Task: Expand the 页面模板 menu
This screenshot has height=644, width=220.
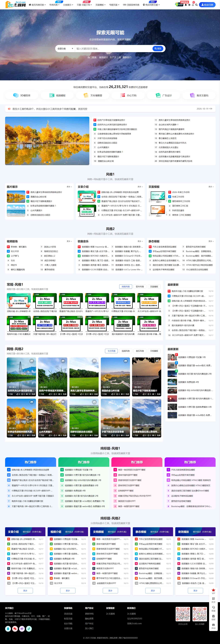Action: (100, 5)
